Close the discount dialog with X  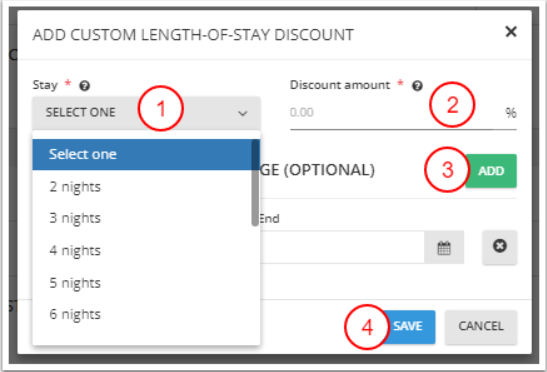point(511,32)
